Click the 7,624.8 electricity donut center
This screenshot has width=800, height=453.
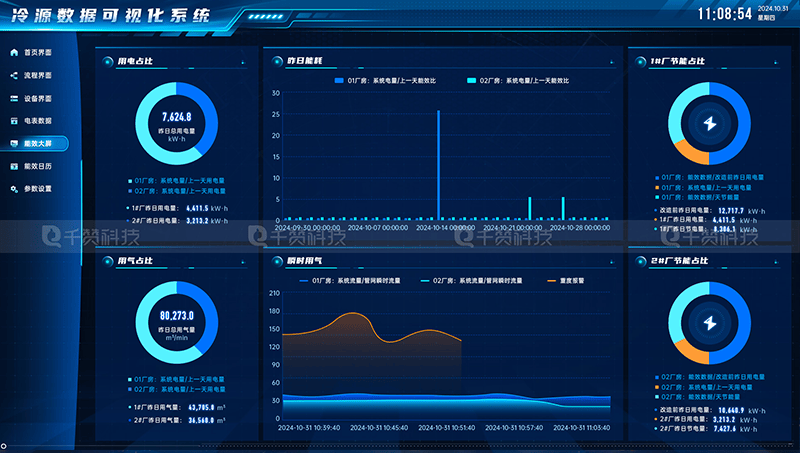point(176,123)
